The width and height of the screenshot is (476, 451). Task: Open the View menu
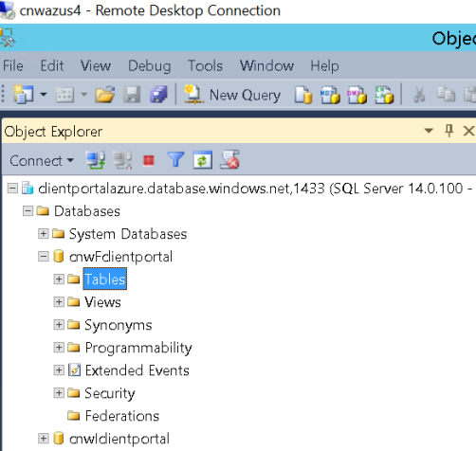click(96, 65)
